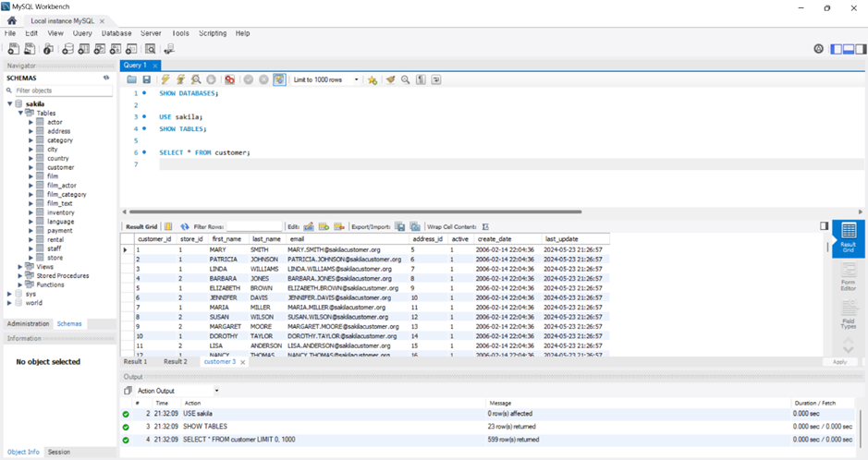
Task: Expand the actor table
Action: click(31, 122)
